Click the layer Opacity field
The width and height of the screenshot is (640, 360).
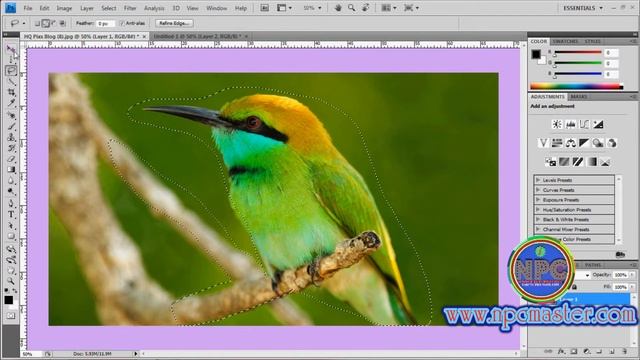click(x=621, y=275)
